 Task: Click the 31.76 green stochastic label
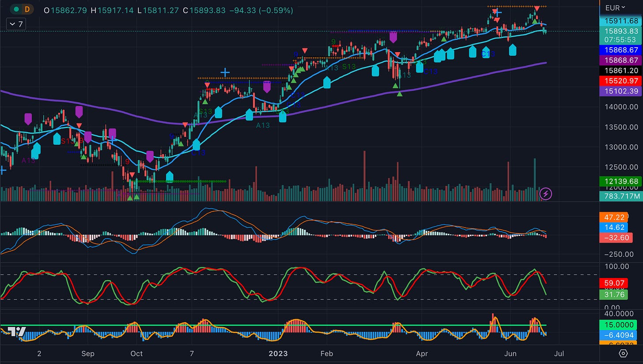614,294
